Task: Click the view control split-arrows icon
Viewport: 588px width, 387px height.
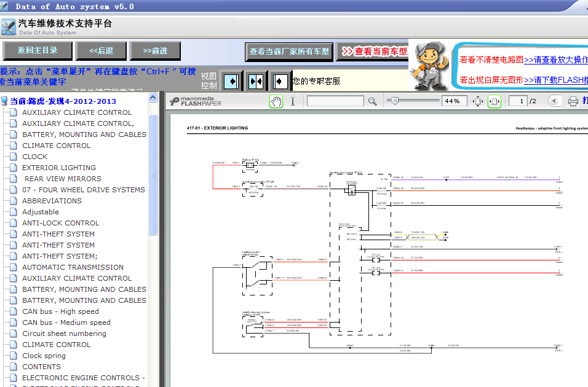Action: click(x=256, y=81)
